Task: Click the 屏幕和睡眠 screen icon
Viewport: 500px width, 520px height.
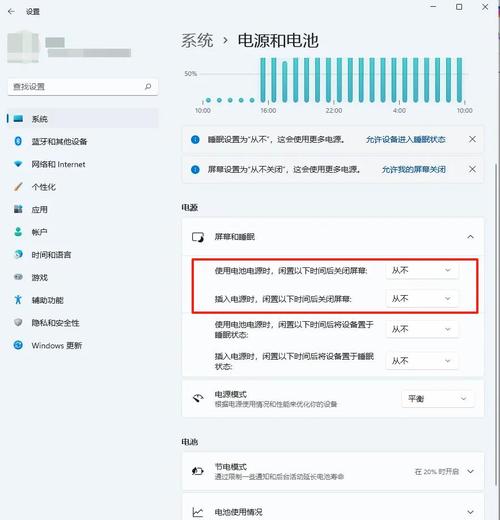Action: tap(198, 237)
